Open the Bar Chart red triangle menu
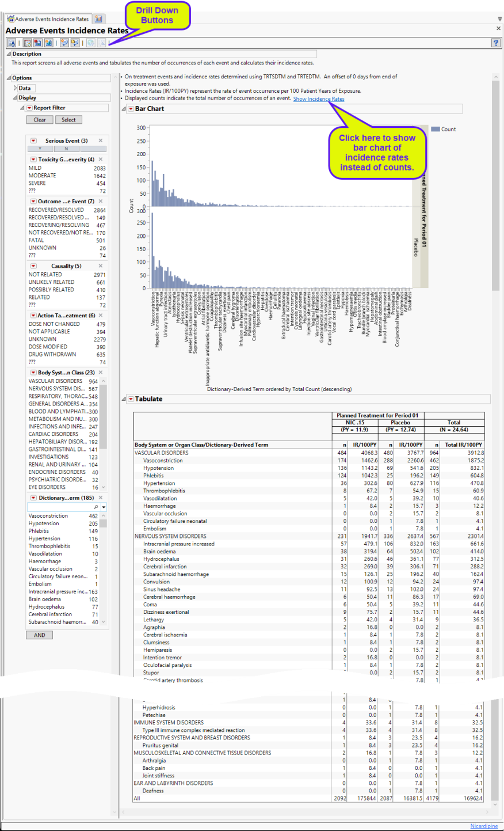 click(x=131, y=109)
